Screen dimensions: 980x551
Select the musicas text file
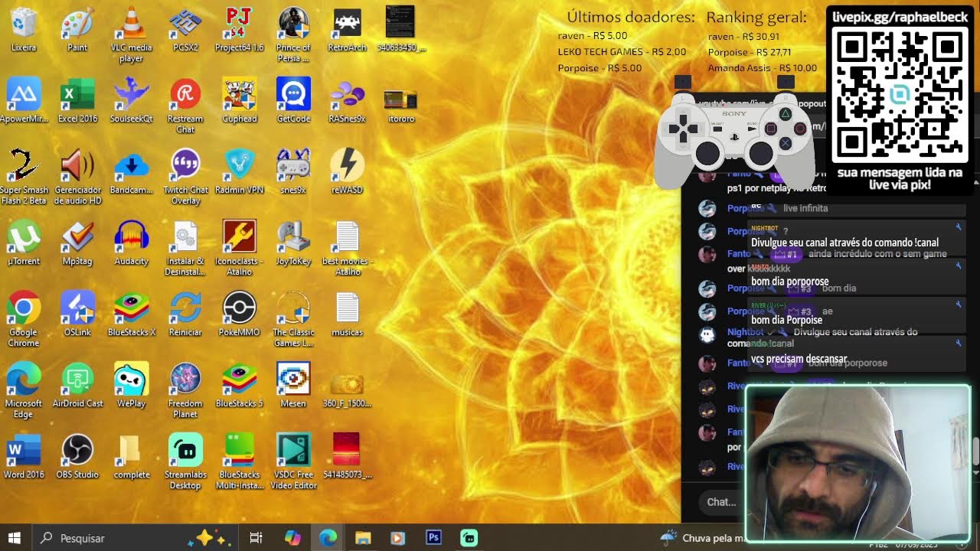tap(347, 315)
